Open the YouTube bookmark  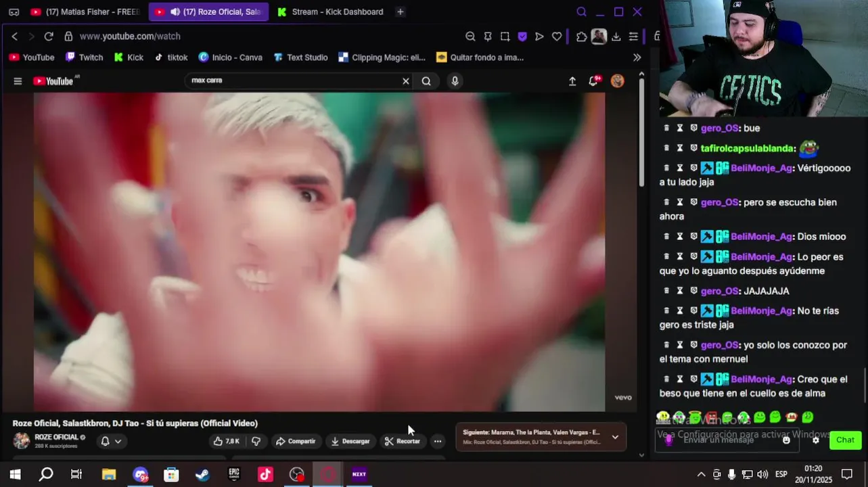coord(32,57)
